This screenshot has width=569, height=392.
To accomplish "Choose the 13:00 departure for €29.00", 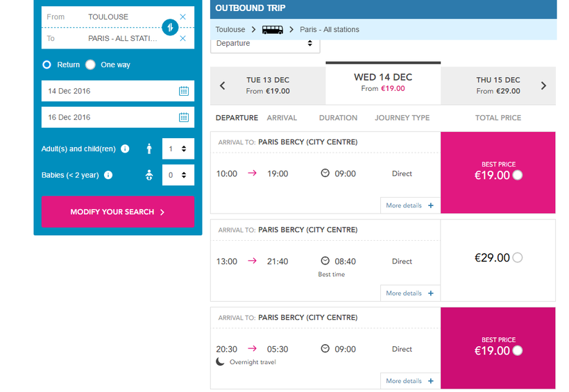I will [x=517, y=257].
